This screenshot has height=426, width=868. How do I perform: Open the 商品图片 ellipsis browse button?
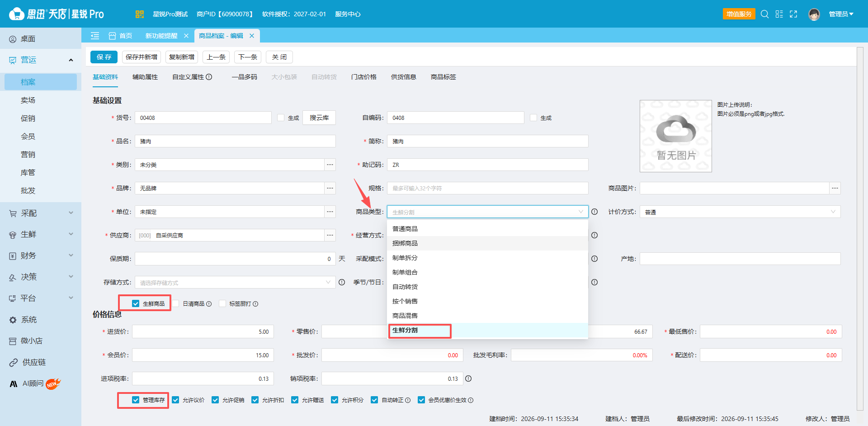pyautogui.click(x=835, y=188)
